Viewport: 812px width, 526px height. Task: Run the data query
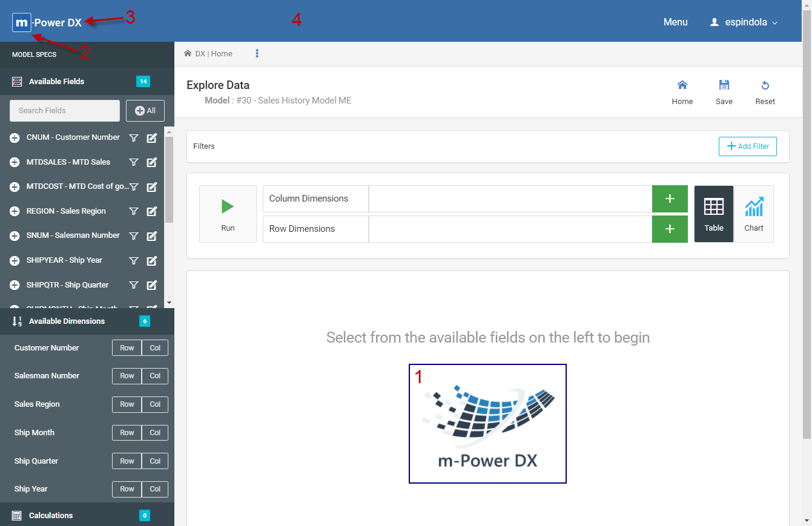pos(228,214)
